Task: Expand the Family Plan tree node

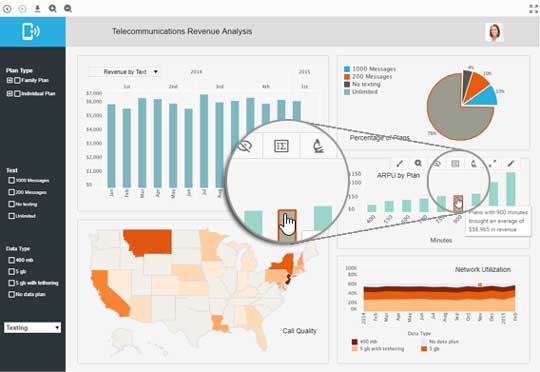Action: pyautogui.click(x=10, y=80)
